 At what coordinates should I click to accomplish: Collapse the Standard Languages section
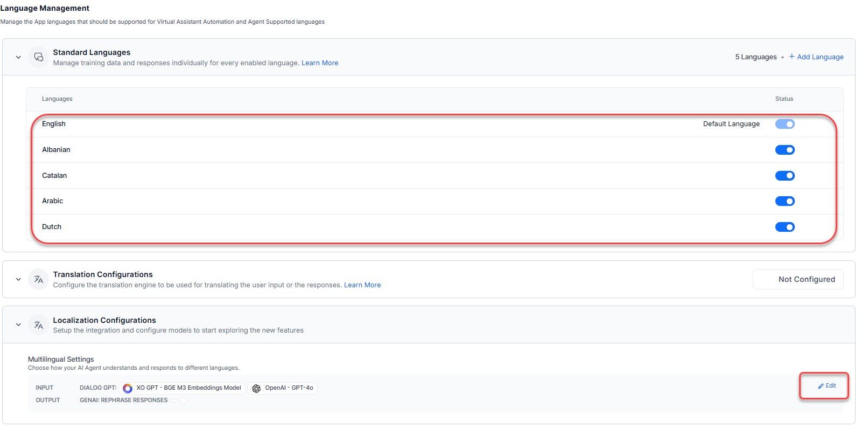coord(18,57)
